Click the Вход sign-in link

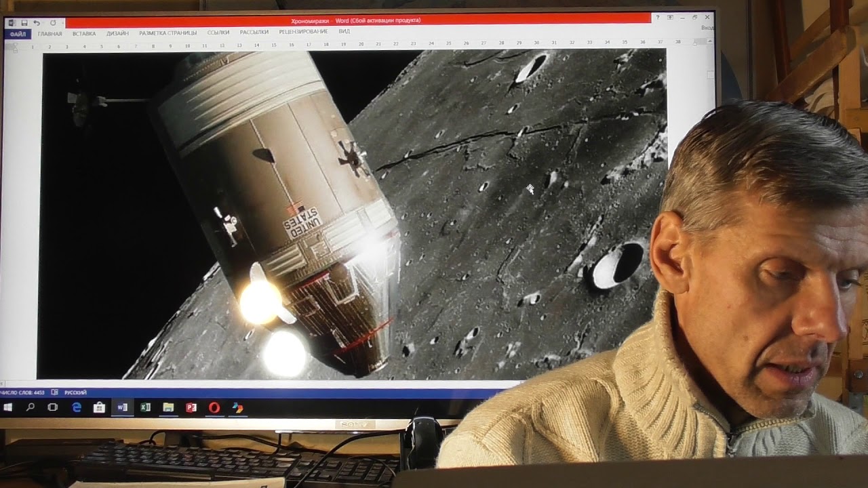(707, 28)
